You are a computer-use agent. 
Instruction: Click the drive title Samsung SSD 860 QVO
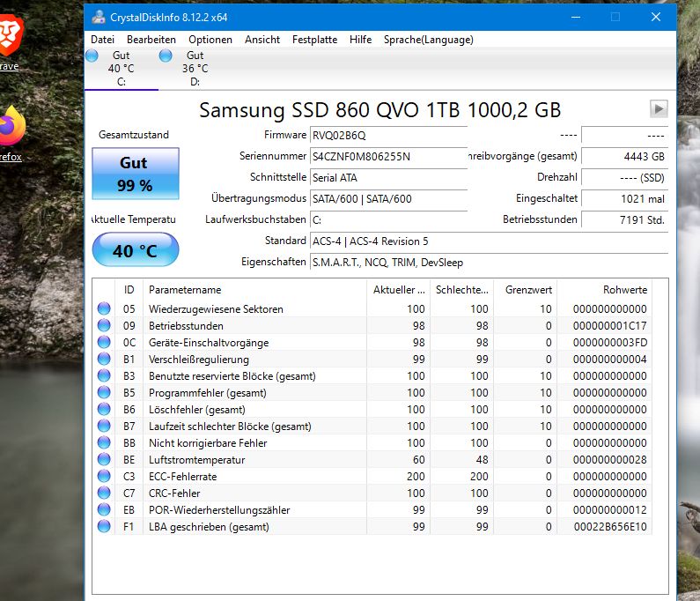pyautogui.click(x=379, y=110)
